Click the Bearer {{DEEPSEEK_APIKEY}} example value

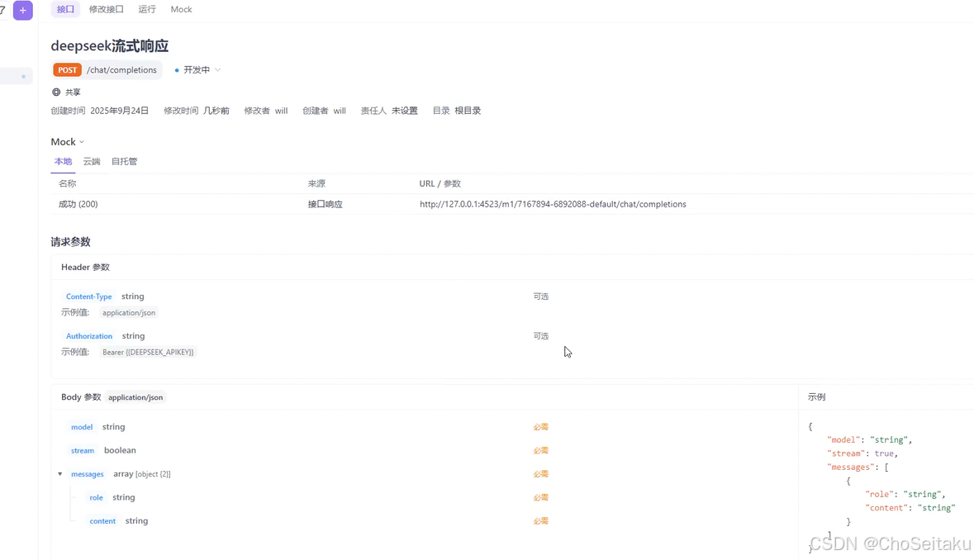click(148, 352)
